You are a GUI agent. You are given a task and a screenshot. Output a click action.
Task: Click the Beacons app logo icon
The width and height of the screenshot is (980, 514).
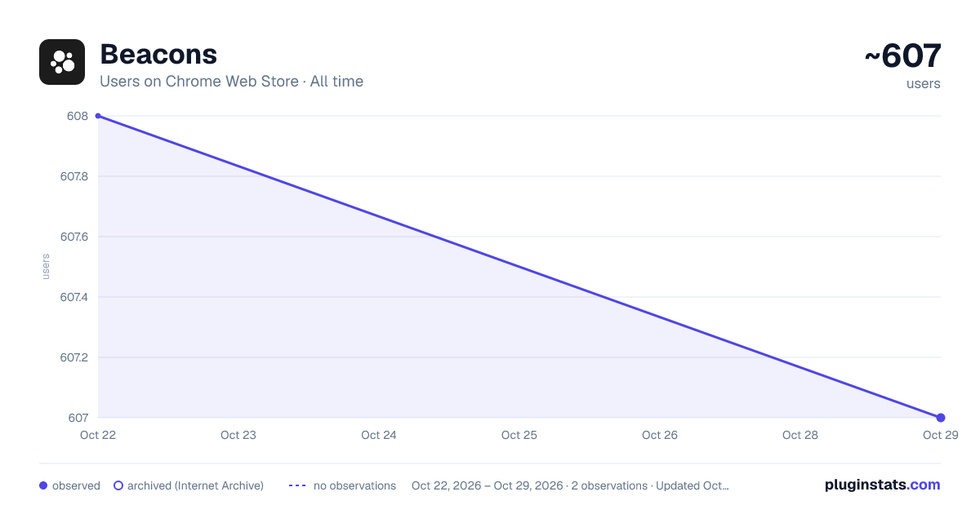[x=62, y=62]
